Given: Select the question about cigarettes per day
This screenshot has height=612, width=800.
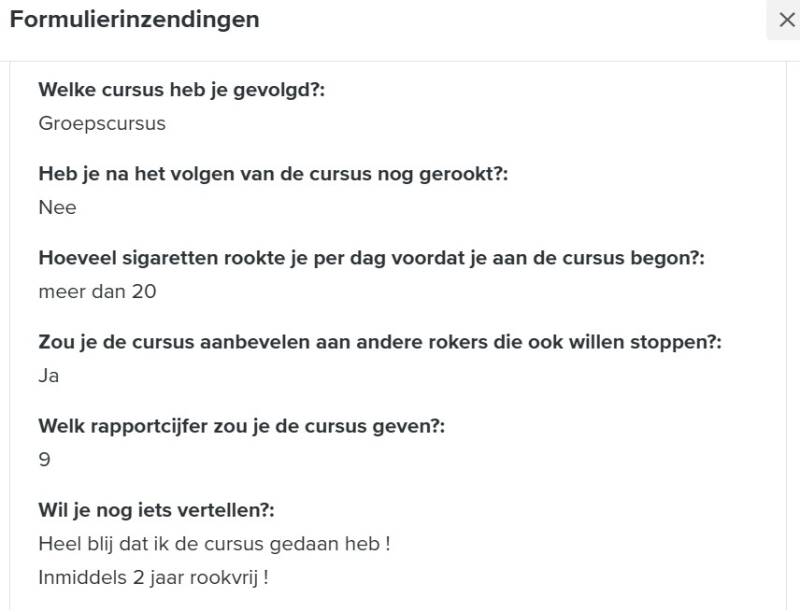Looking at the screenshot, I should pos(371,258).
